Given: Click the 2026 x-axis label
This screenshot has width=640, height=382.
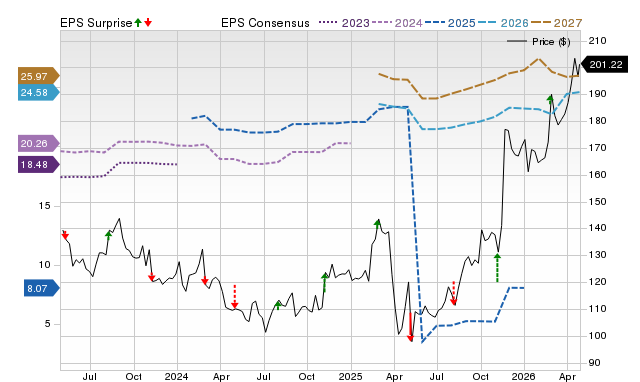Looking at the screenshot, I should 524,376.
